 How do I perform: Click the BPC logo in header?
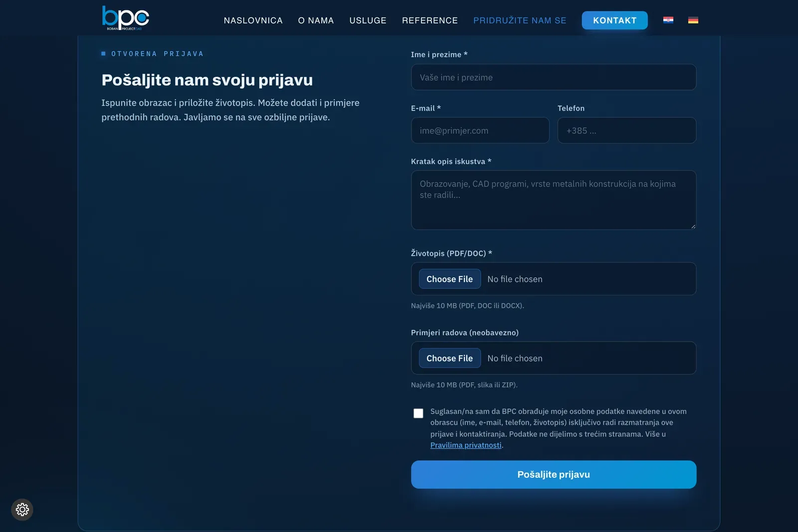point(125,18)
